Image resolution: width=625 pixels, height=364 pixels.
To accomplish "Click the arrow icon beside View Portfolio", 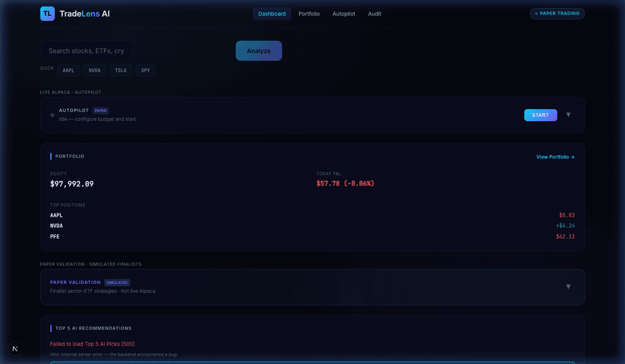I will pyautogui.click(x=572, y=157).
